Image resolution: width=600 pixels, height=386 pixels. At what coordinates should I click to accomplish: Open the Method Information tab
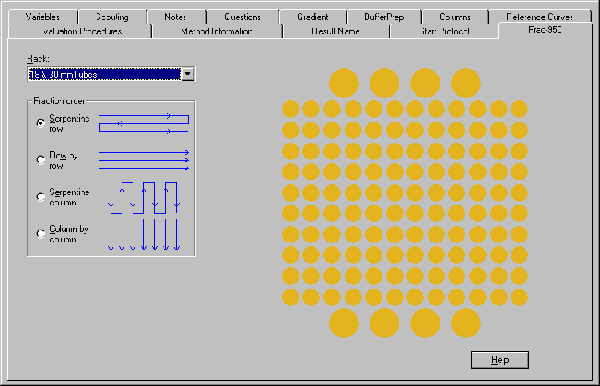tap(217, 31)
